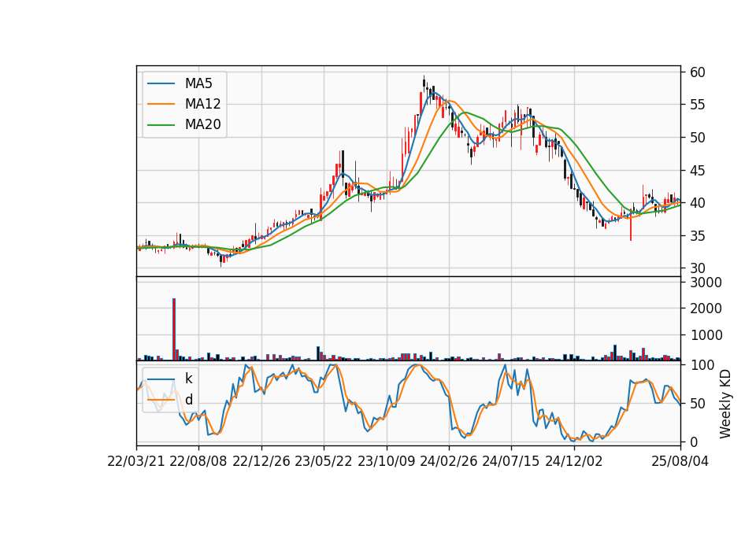
Task: Click the Weekly KD axis label
Action: [x=725, y=404]
